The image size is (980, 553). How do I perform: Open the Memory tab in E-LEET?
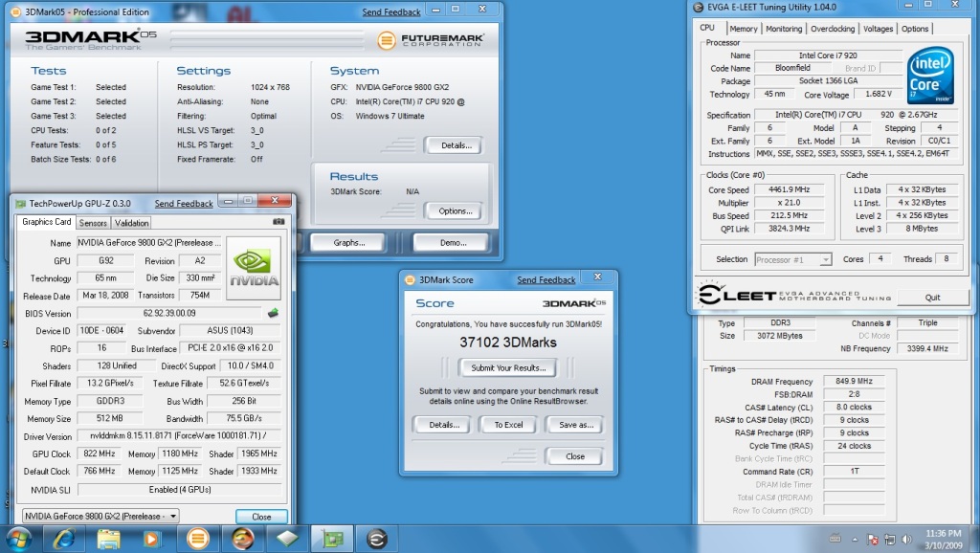pos(743,29)
